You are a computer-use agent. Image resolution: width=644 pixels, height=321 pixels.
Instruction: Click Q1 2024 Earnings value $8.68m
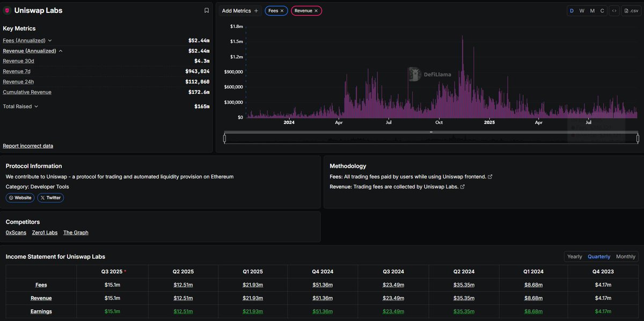[534, 311]
